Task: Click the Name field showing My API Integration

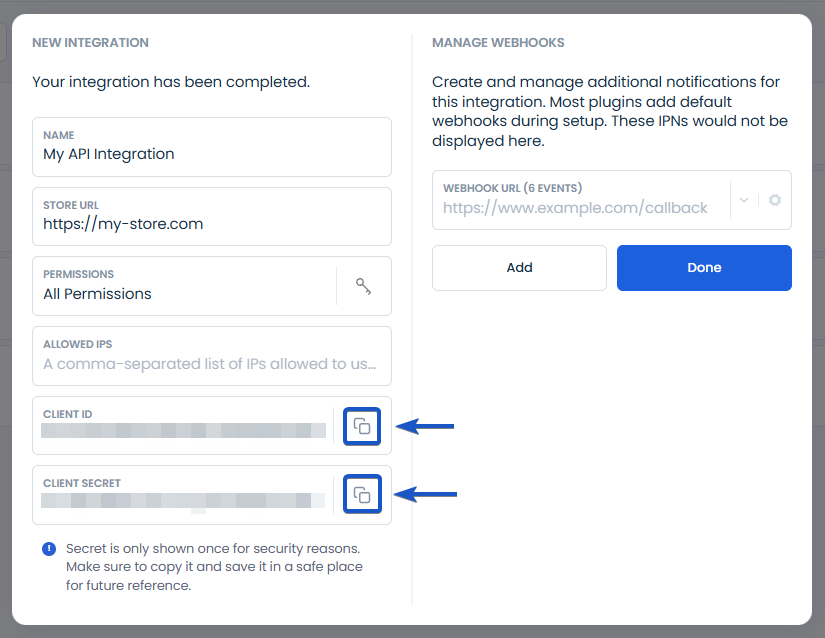Action: [211, 146]
